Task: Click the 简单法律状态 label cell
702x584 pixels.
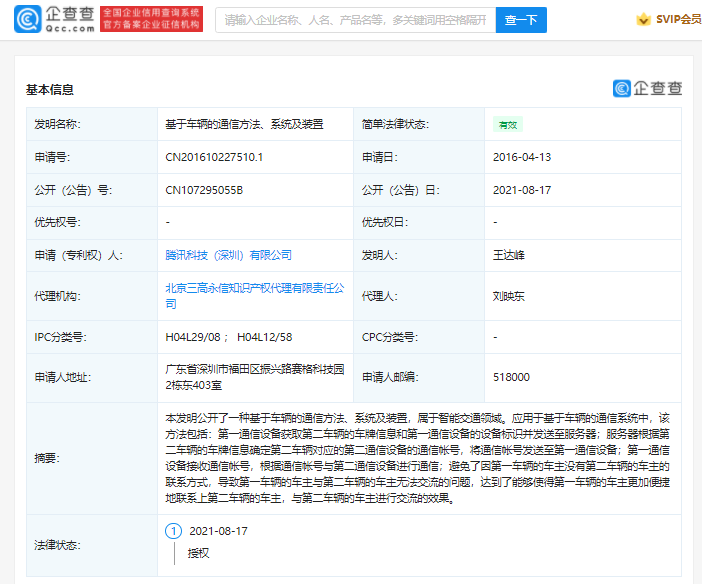Action: point(419,124)
